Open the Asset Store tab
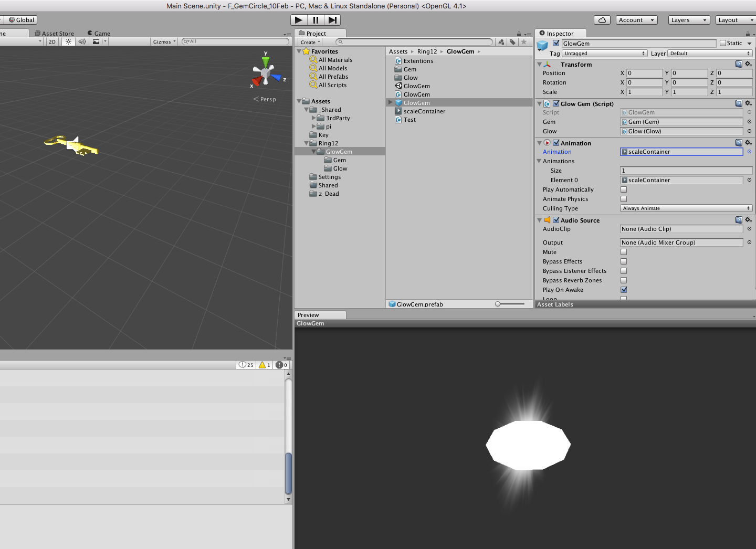Viewport: 756px width, 549px height. [55, 33]
